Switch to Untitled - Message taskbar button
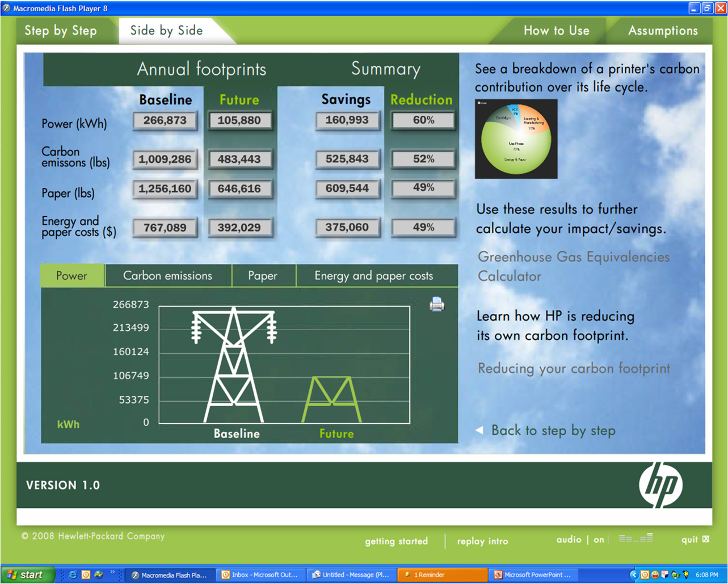 (352, 575)
